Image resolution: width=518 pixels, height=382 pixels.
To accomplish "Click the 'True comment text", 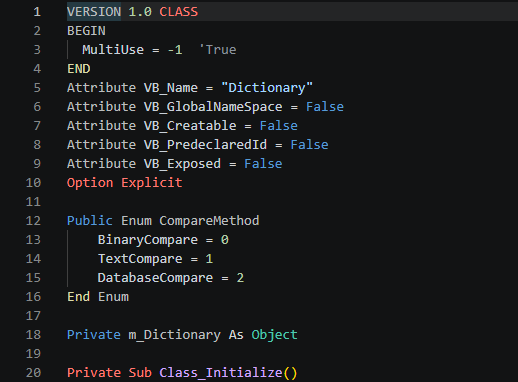I will coord(218,50).
